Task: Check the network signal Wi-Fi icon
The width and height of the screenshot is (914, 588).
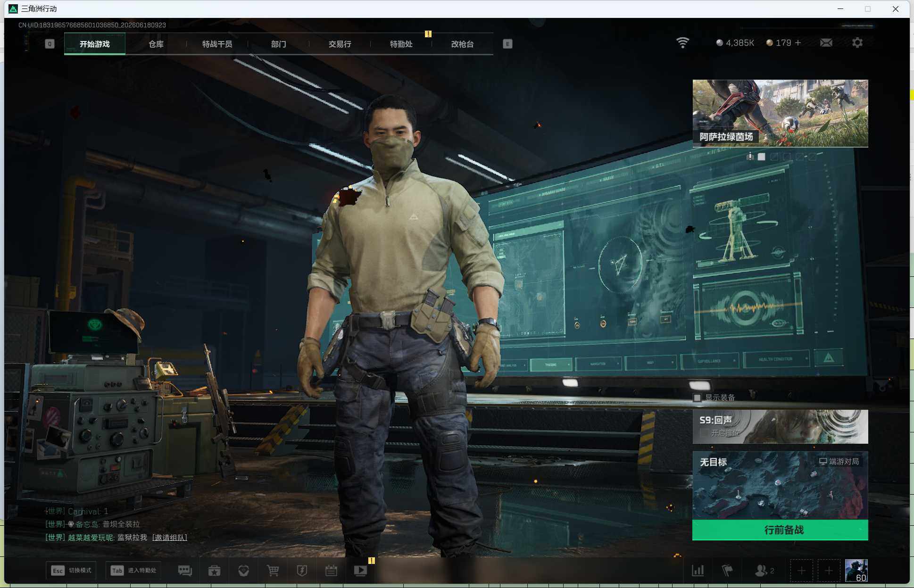Action: [682, 42]
